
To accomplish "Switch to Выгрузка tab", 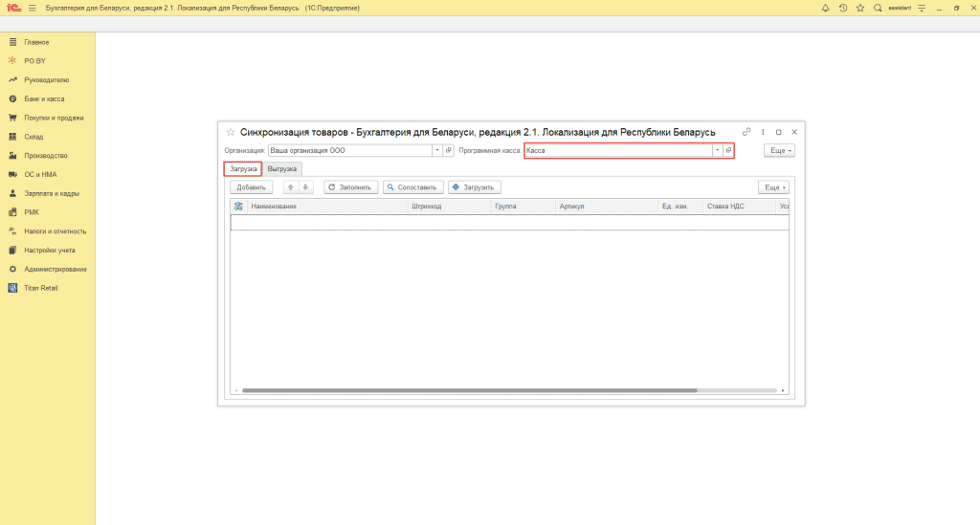I will (282, 169).
